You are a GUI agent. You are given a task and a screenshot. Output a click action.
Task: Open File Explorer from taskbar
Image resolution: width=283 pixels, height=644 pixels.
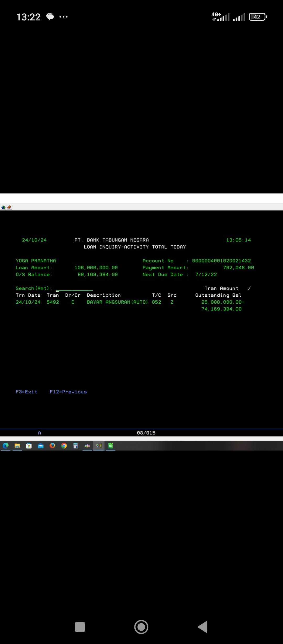point(17,446)
